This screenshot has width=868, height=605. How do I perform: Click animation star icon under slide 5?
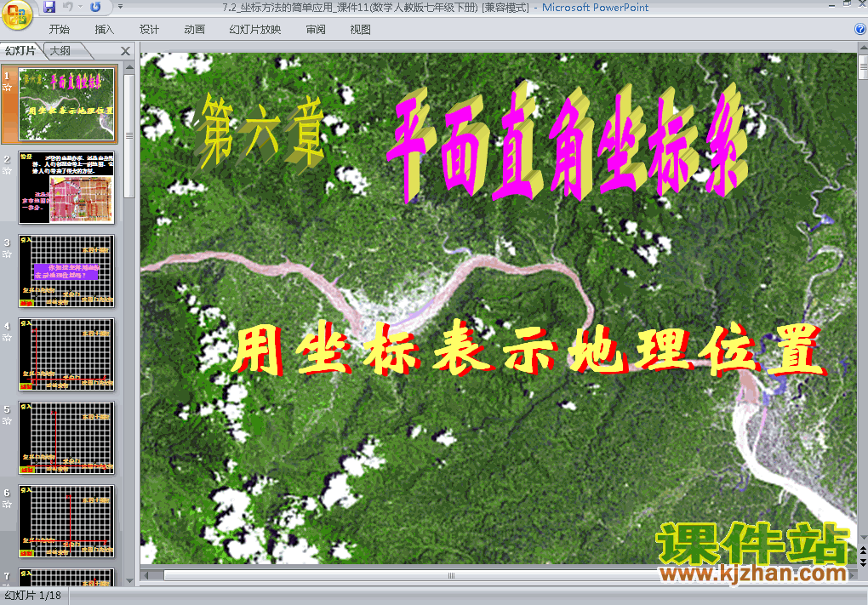pyautogui.click(x=7, y=421)
